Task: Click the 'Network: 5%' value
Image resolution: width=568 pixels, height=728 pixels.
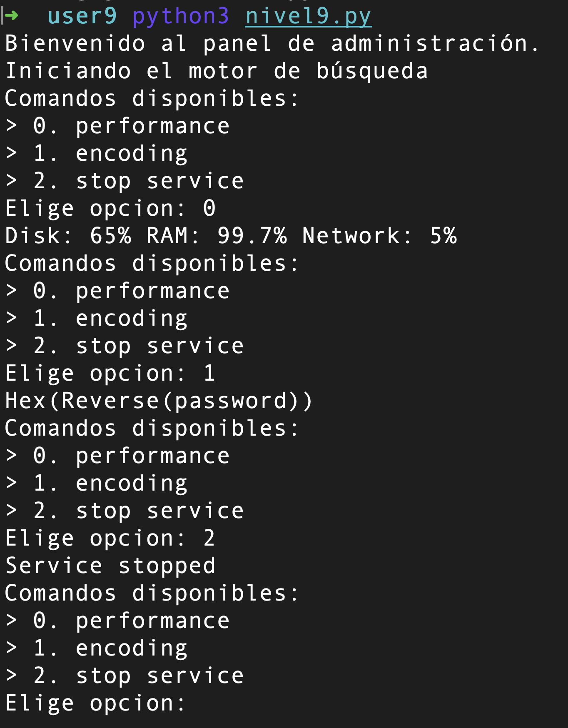Action: point(379,236)
